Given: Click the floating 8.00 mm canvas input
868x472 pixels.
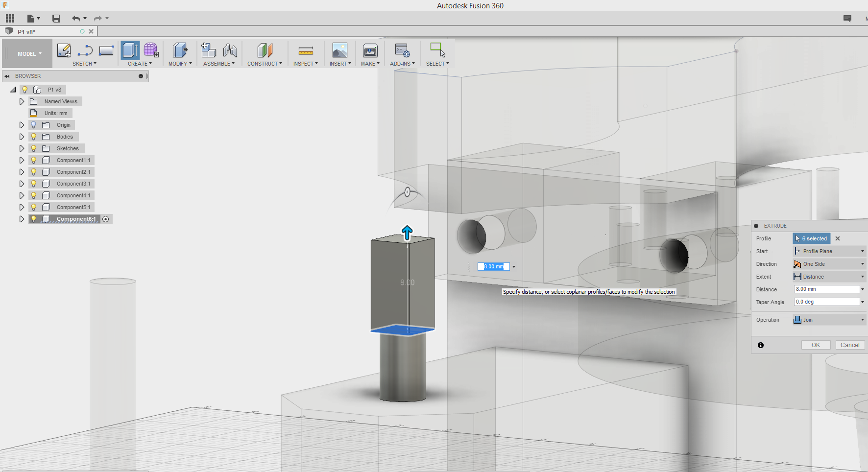Looking at the screenshot, I should point(494,266).
